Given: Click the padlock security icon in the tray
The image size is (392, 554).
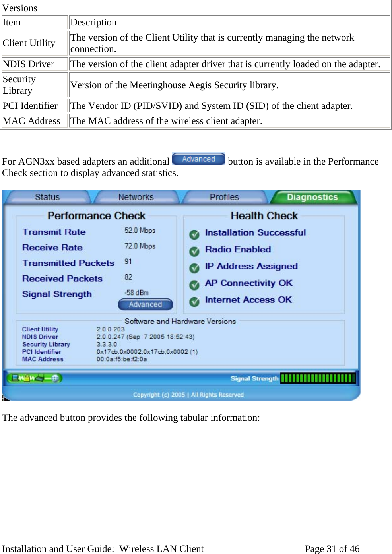Looking at the screenshot, I should [x=27, y=378].
